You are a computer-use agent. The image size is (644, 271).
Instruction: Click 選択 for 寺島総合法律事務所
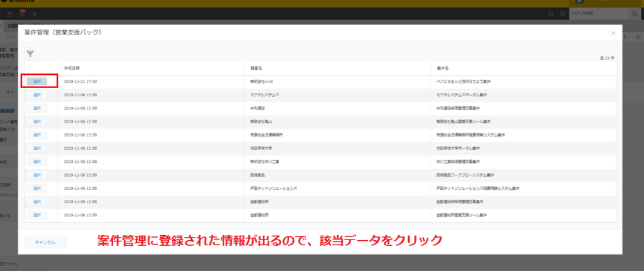pos(36,135)
